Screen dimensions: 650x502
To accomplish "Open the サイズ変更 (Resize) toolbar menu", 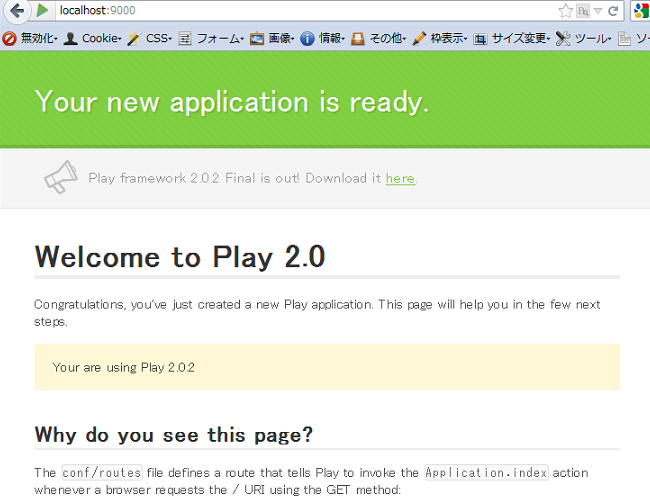I will [521, 39].
